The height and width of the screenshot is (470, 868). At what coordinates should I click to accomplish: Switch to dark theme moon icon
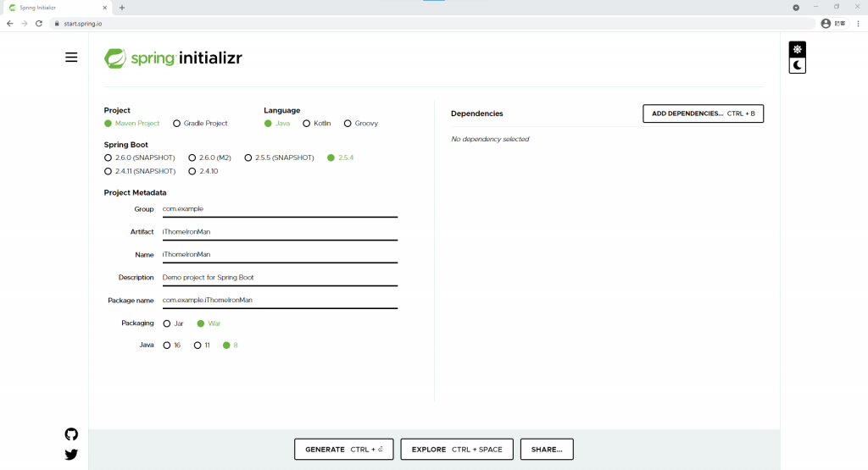(797, 65)
